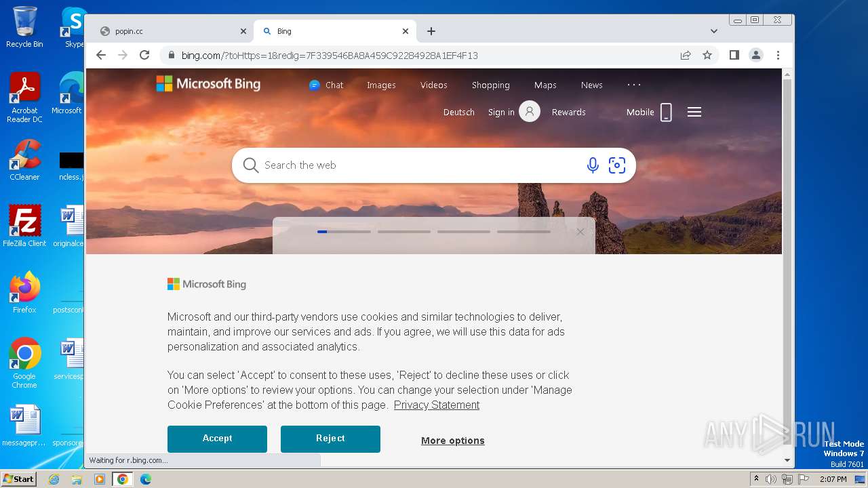Open a new tab with plus button
Screen dimensions: 868x488
tap(431, 31)
